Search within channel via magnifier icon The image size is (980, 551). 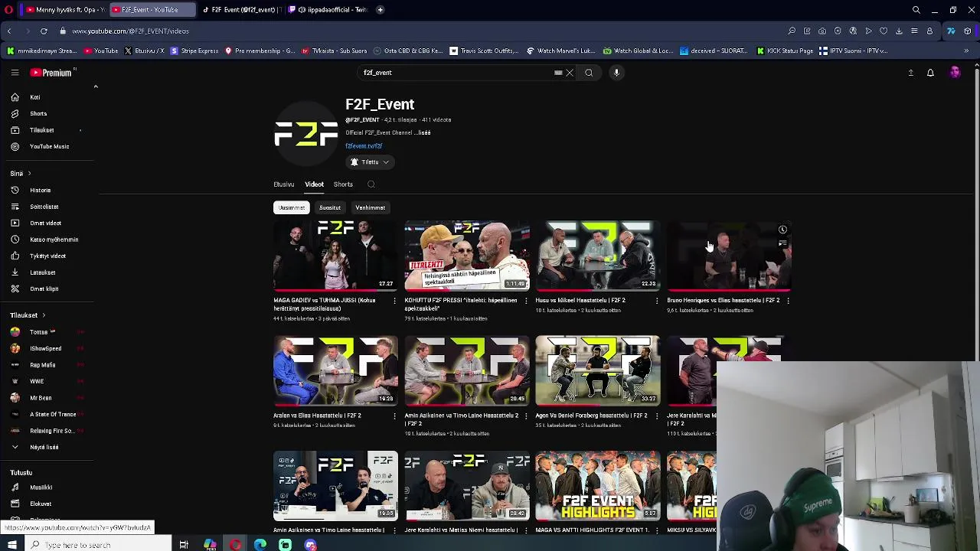point(371,184)
